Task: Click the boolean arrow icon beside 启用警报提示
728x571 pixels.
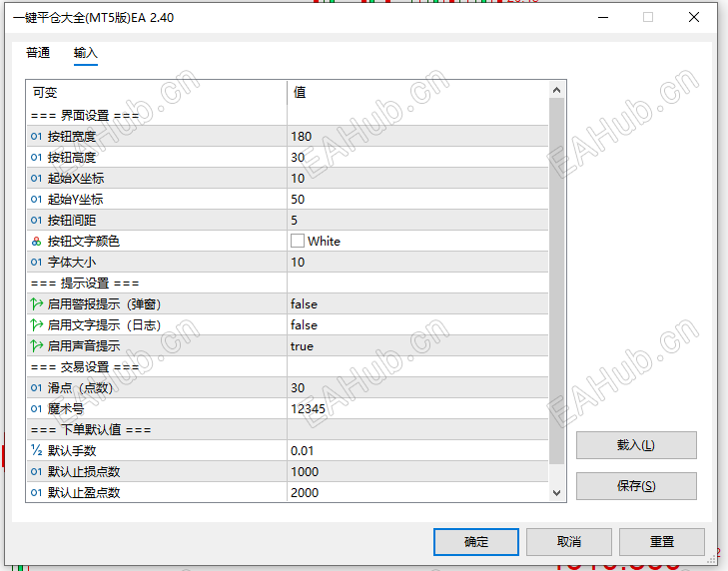Action: [36, 304]
